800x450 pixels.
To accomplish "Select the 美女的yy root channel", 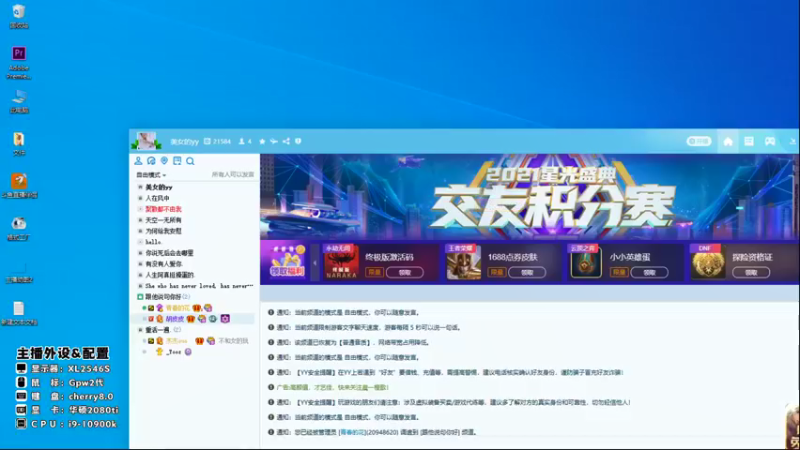I will coord(159,187).
